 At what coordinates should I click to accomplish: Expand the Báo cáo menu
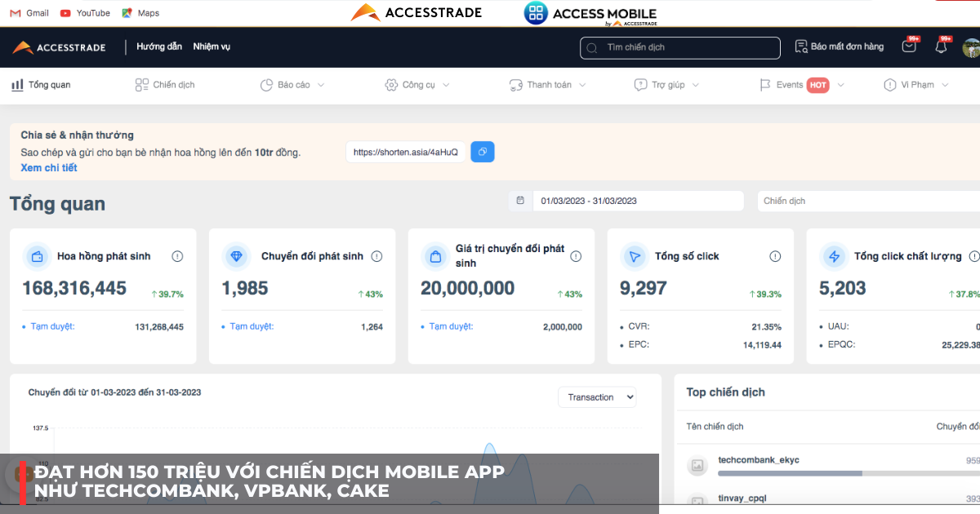[292, 85]
